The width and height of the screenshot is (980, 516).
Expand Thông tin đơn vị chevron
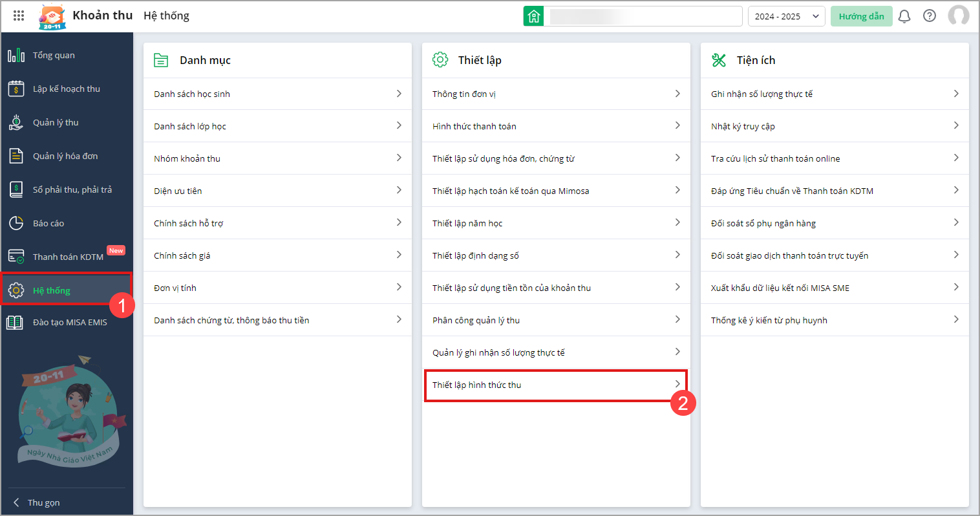pyautogui.click(x=677, y=94)
